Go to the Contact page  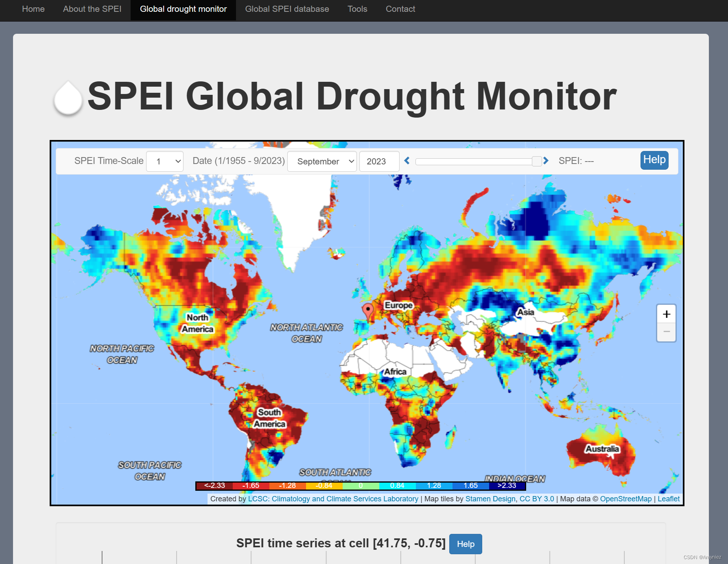(x=400, y=9)
